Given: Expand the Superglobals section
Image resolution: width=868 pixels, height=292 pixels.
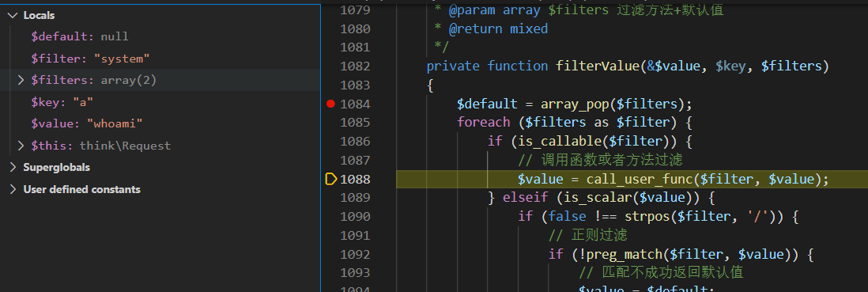Looking at the screenshot, I should point(13,167).
